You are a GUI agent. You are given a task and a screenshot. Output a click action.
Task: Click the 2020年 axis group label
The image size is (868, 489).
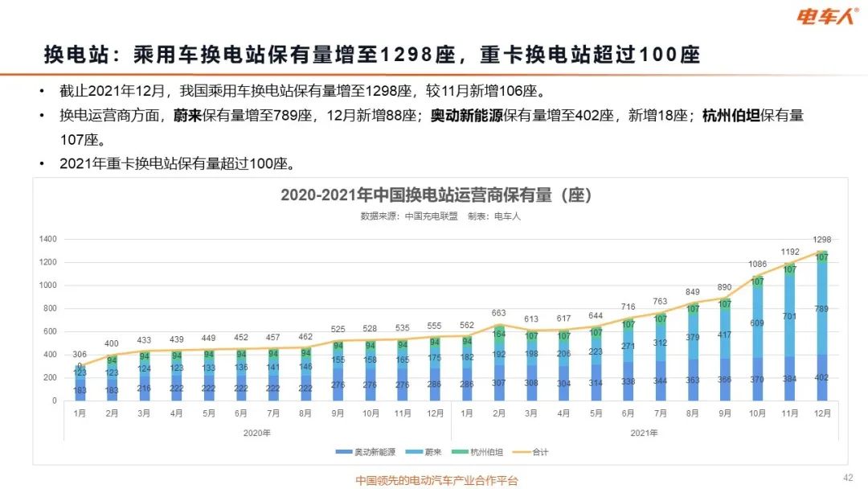257,433
